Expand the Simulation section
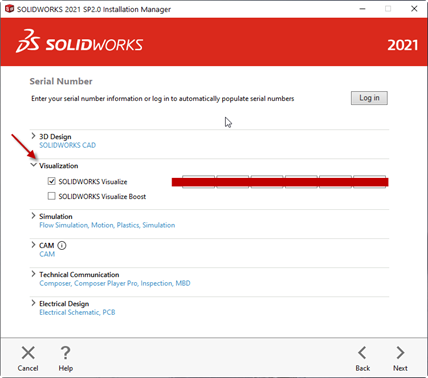Screen dimensions: 428x378 point(33,216)
